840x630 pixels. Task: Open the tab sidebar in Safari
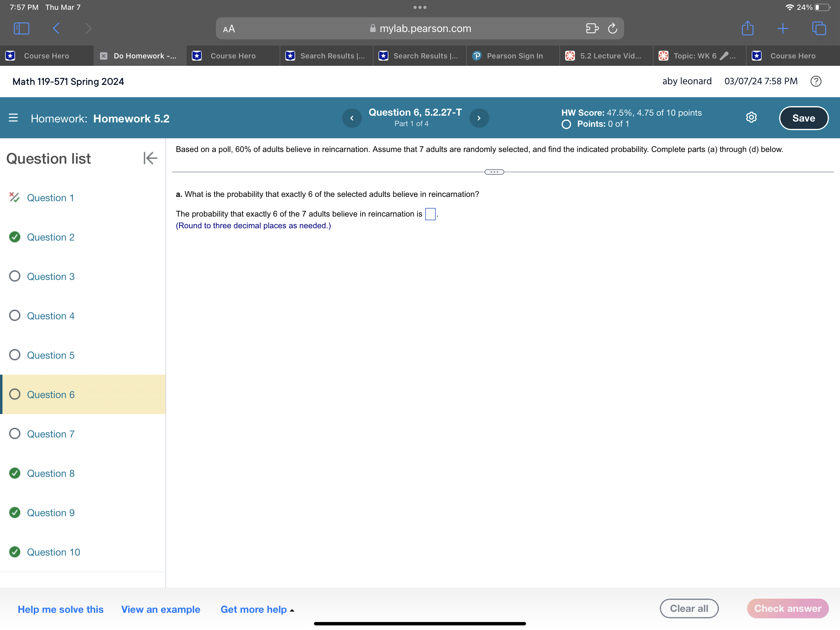21,28
